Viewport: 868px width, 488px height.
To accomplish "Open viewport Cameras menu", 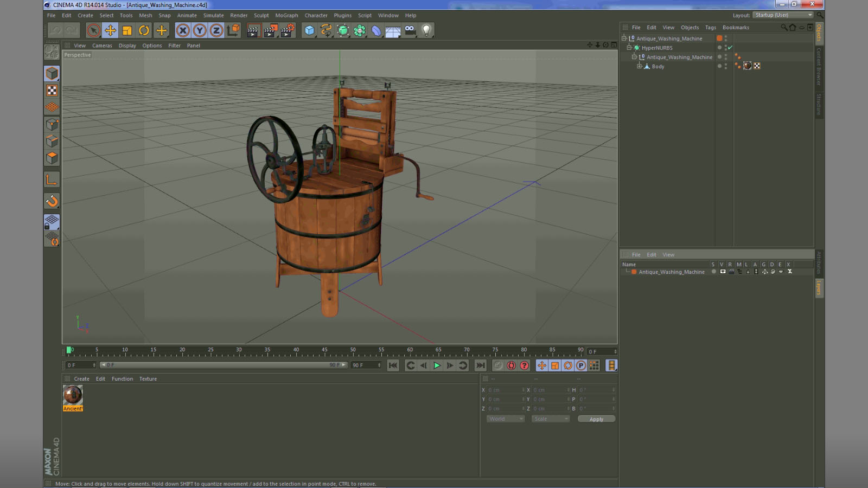I will point(102,46).
